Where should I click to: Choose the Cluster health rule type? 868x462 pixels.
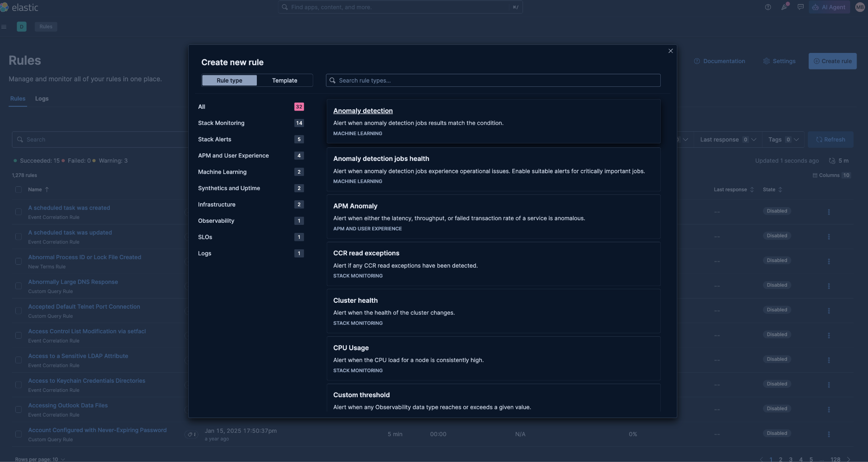(x=493, y=311)
